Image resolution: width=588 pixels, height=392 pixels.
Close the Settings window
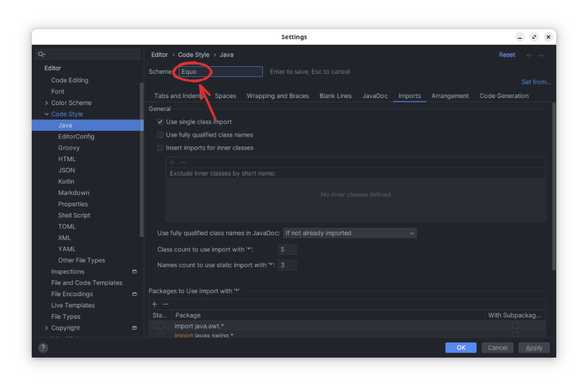tap(548, 37)
